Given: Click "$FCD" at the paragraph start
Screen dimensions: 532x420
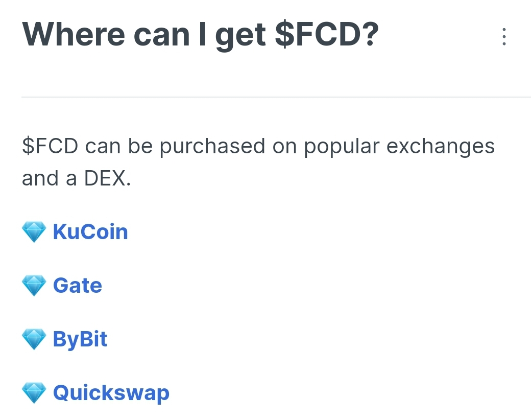Looking at the screenshot, I should point(50,147).
